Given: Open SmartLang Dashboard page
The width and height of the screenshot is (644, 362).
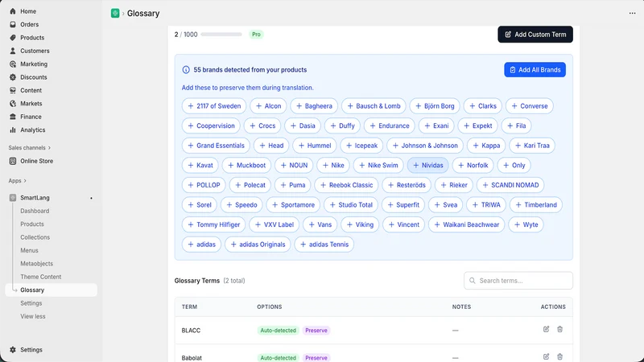Looking at the screenshot, I should (35, 211).
